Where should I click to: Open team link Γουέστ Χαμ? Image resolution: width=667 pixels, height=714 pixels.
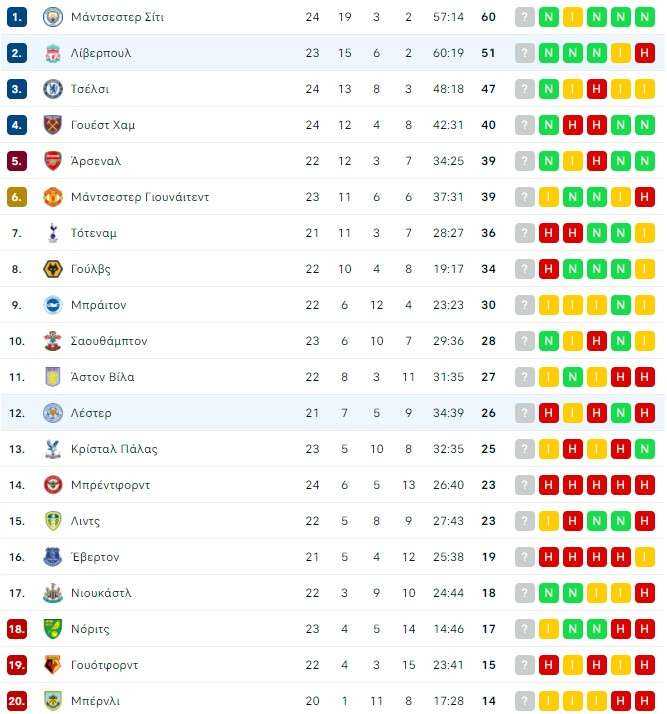tap(103, 125)
